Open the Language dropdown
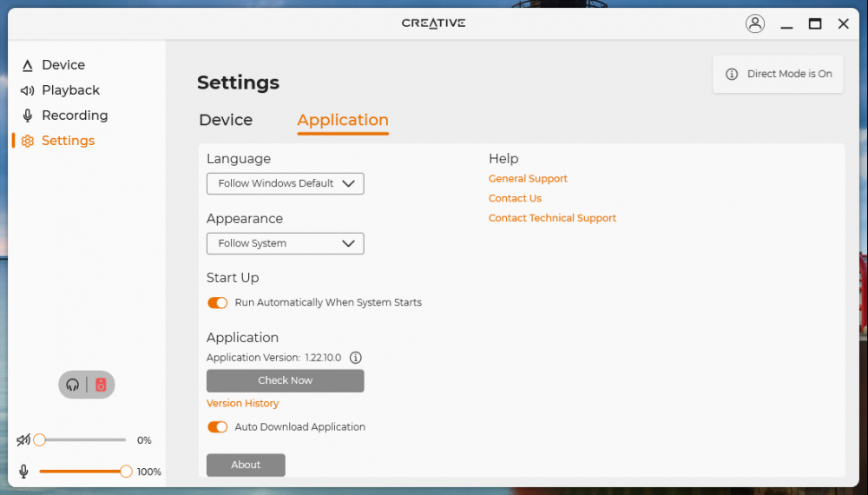 (x=285, y=184)
